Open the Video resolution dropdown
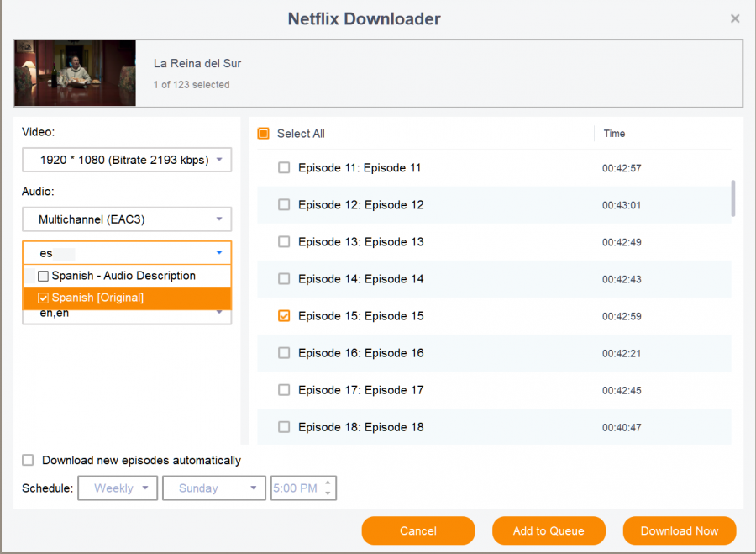Viewport: 756px width, 554px height. coord(127,160)
